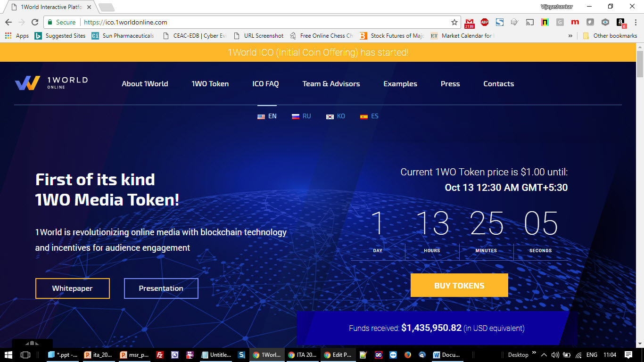Open the Windows notification center icon
The width and height of the screenshot is (644, 362).
(628, 355)
